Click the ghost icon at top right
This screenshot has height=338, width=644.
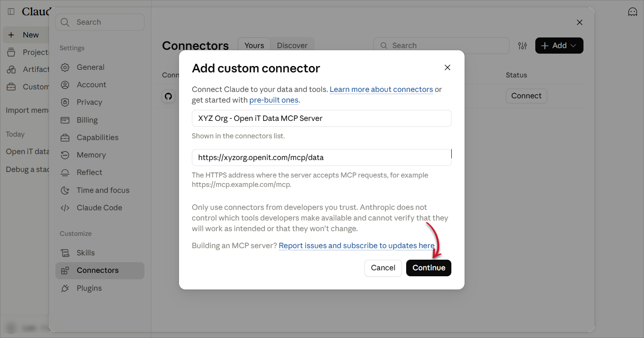coord(632,12)
